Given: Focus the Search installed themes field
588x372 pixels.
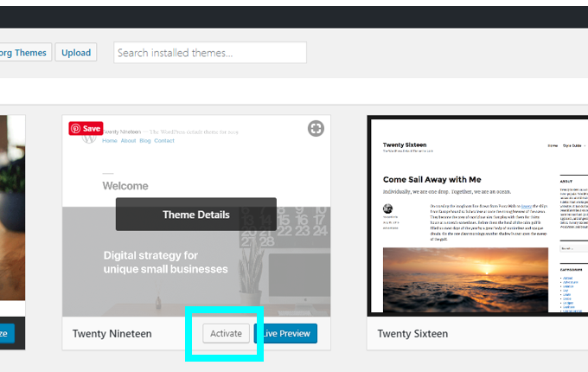Looking at the screenshot, I should click(210, 53).
